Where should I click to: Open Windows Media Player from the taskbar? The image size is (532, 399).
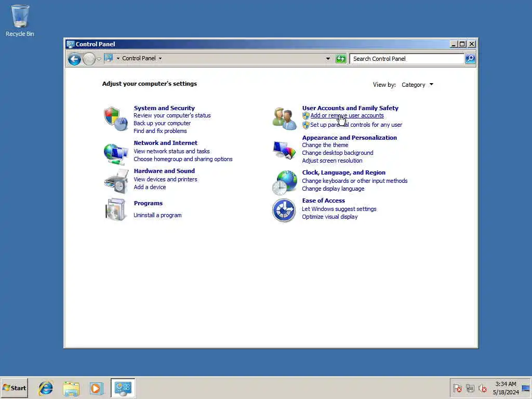[96, 388]
